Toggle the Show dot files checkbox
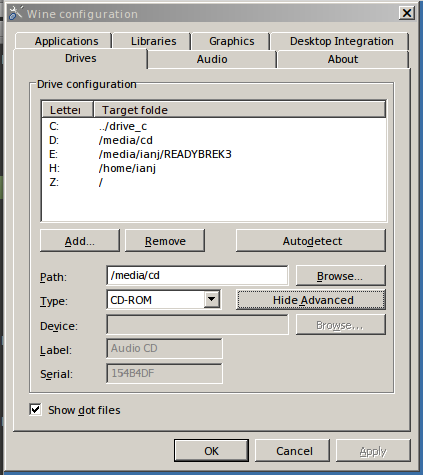The image size is (423, 475). (35, 410)
